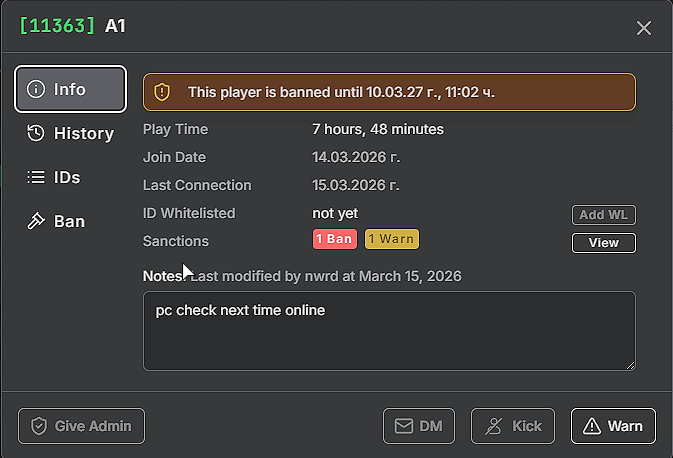The image size is (673, 458).
Task: Click the Ban gavel icon
Action: pos(36,221)
